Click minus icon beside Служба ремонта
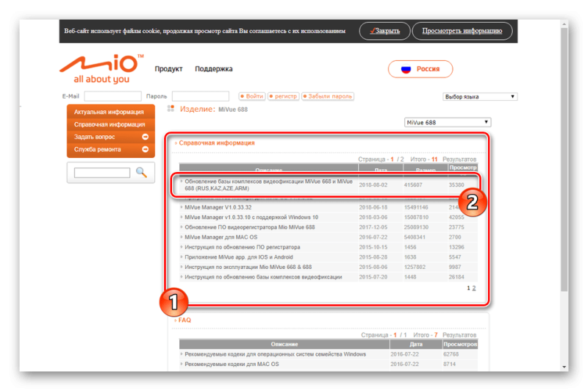The width and height of the screenshot is (588, 391). (145, 149)
